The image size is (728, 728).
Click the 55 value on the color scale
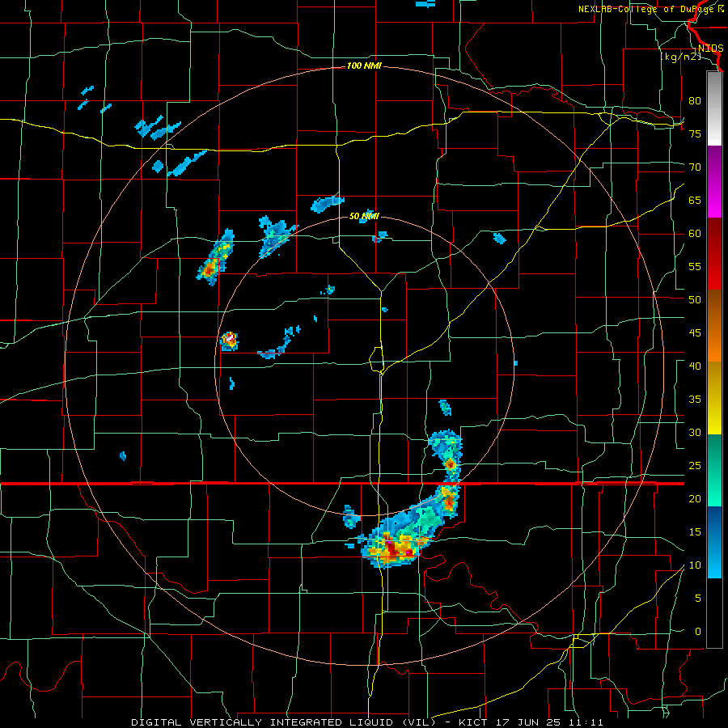[695, 266]
